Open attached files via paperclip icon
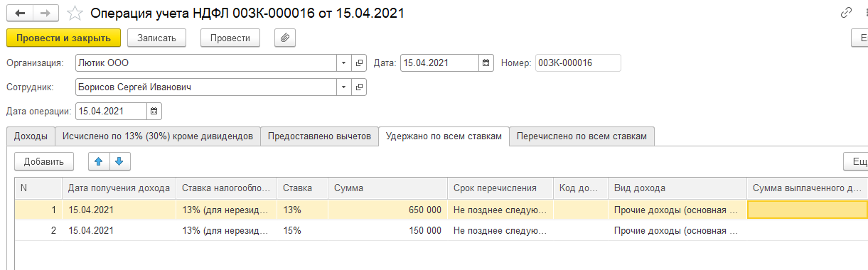 point(284,37)
